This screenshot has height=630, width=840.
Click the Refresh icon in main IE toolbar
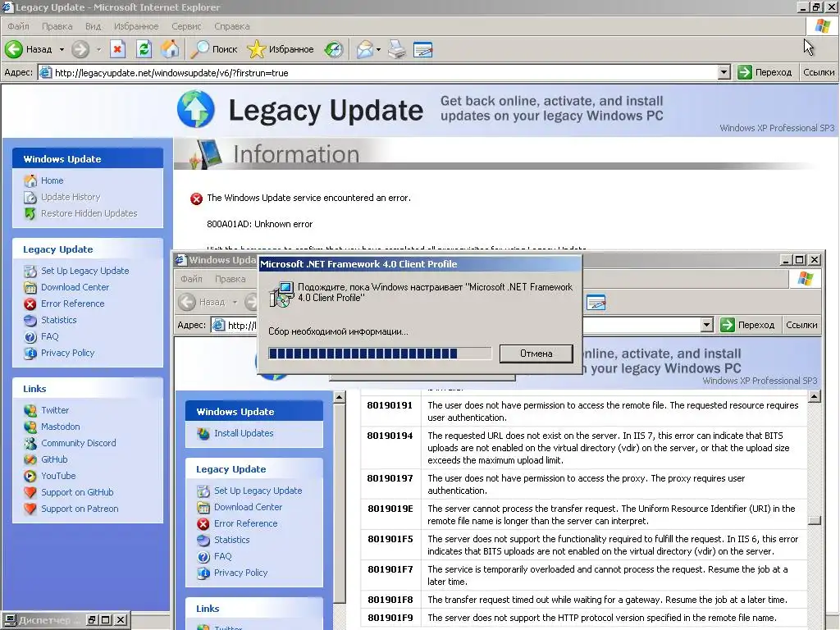pyautogui.click(x=144, y=49)
